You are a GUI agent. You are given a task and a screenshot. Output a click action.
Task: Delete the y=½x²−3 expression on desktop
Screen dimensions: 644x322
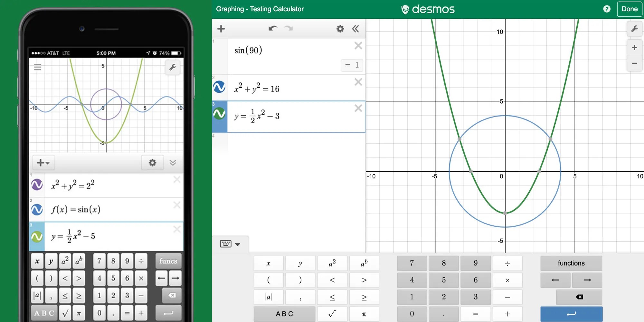pos(358,108)
